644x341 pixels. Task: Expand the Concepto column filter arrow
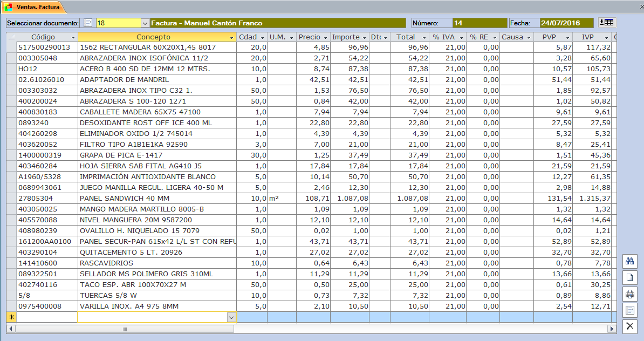pos(231,38)
